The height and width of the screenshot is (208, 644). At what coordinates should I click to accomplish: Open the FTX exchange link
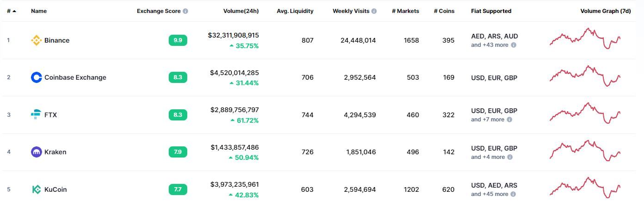click(50, 115)
